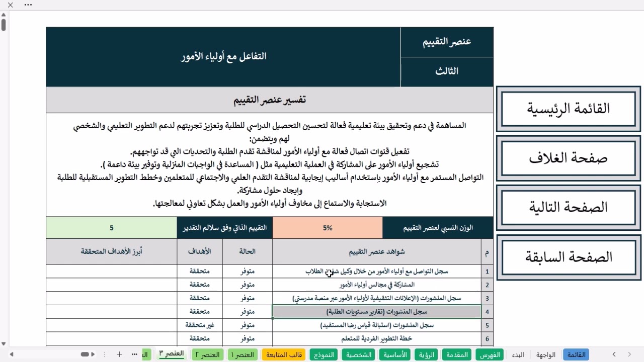The image size is (644, 362).
Task: Add a new sheet with plus icon
Action: (119, 354)
